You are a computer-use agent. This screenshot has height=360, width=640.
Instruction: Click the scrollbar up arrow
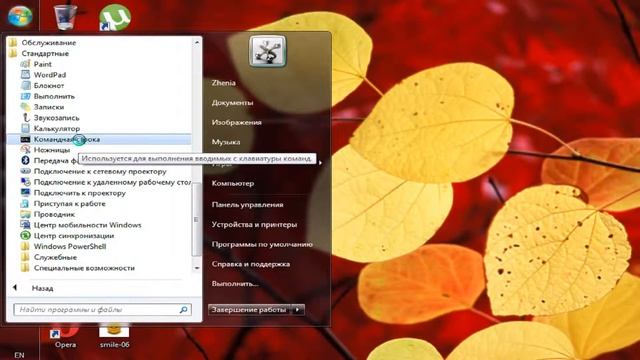(x=197, y=42)
